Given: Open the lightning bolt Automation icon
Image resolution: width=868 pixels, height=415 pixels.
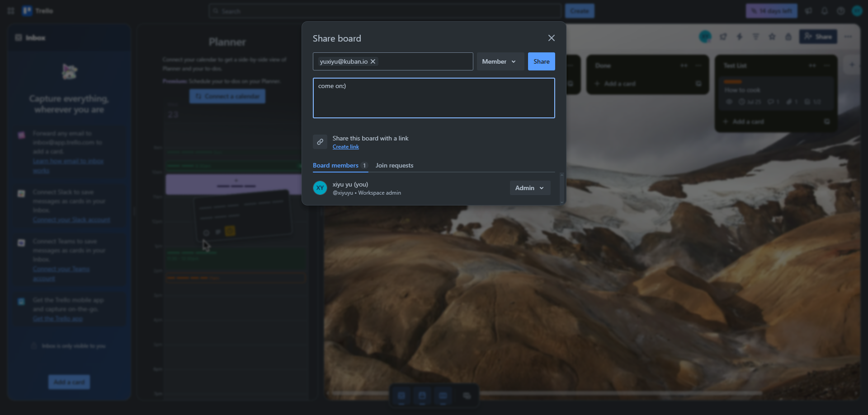Looking at the screenshot, I should coord(740,37).
